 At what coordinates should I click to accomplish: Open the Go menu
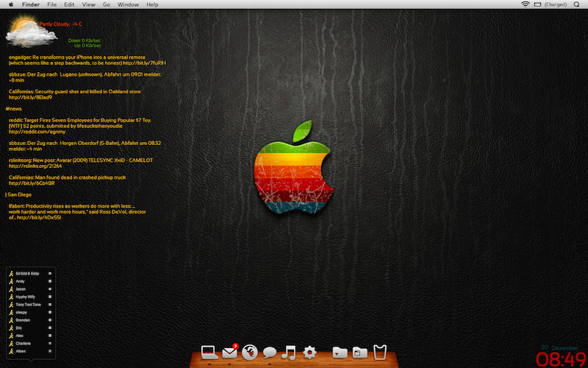pos(107,4)
